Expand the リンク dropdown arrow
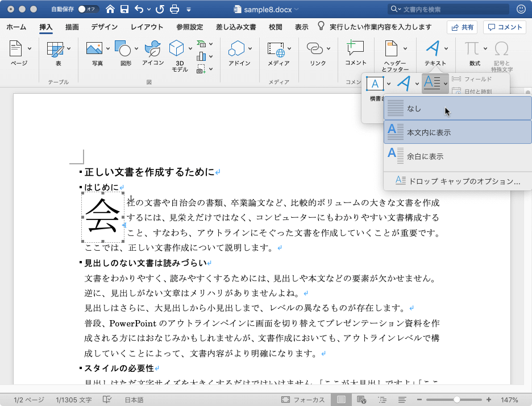The width and height of the screenshot is (532, 406). coord(329,48)
